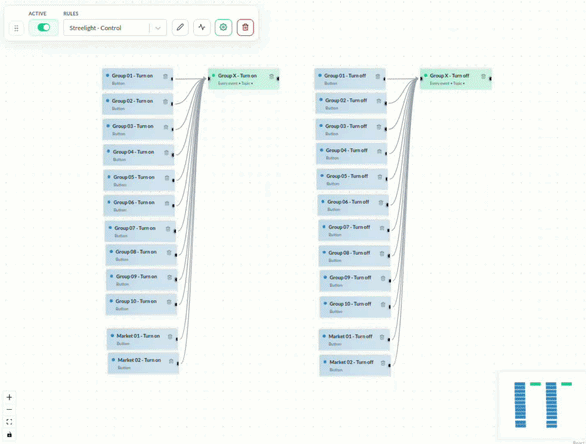
Task: Delete the Group 06 - Turn on node
Action: [167, 203]
